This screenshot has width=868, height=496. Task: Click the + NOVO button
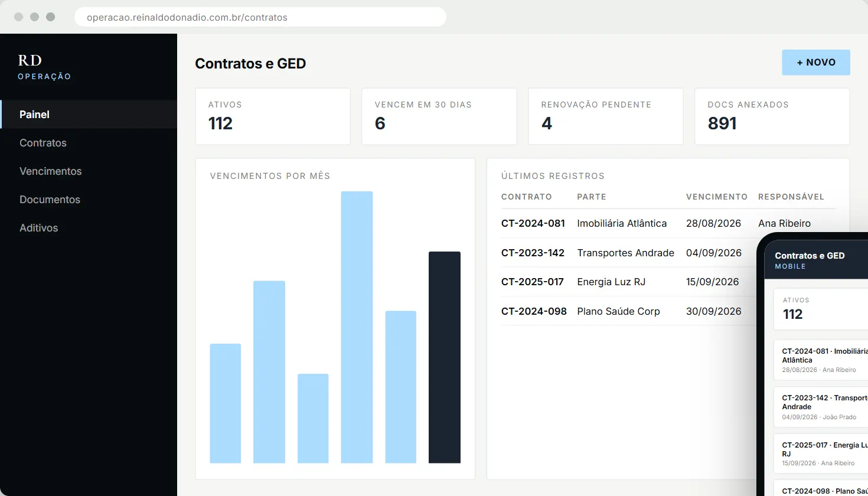click(816, 63)
